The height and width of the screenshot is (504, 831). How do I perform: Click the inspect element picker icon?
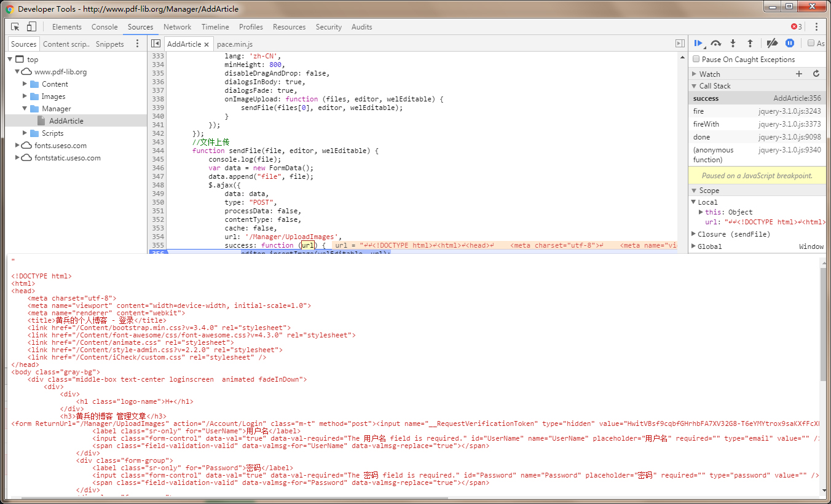point(15,26)
